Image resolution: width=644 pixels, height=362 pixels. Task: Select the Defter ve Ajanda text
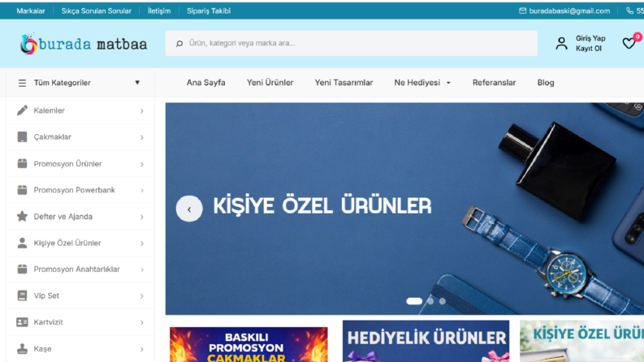tap(63, 216)
